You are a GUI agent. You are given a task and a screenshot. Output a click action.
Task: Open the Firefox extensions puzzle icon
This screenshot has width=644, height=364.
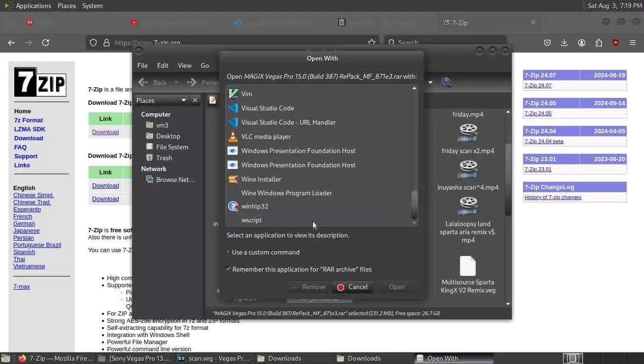pyautogui.click(x=599, y=43)
